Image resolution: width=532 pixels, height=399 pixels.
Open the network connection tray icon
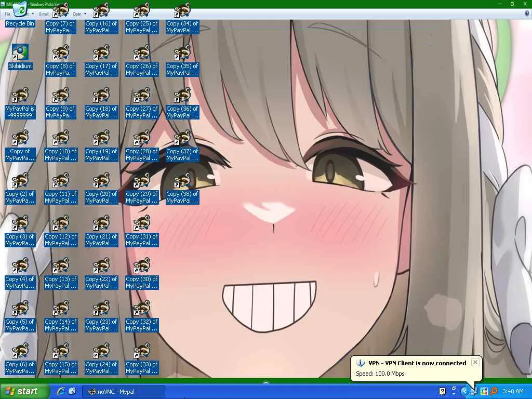point(474,392)
